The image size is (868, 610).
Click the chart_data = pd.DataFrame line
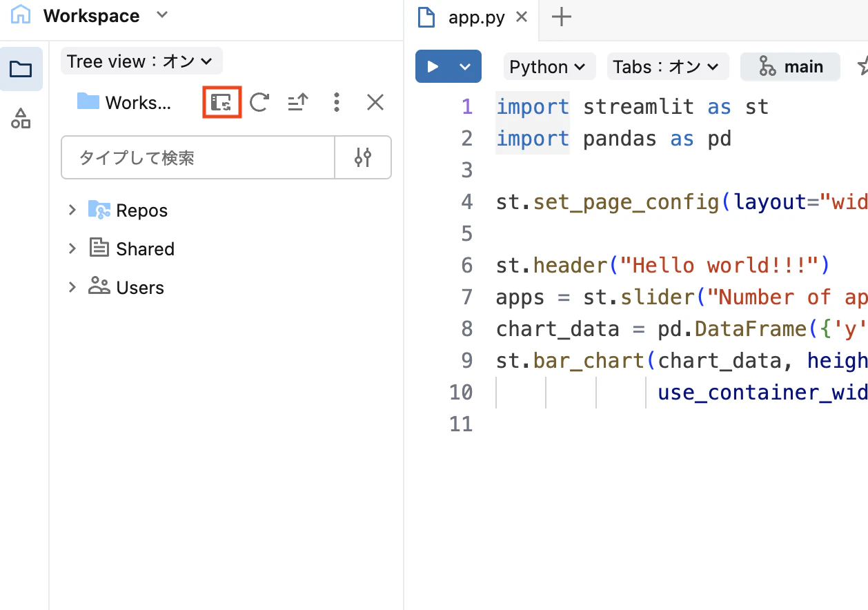(x=682, y=329)
